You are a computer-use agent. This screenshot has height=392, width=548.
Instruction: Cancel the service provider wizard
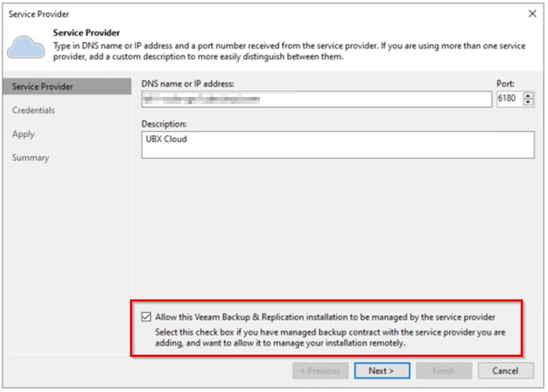point(505,371)
